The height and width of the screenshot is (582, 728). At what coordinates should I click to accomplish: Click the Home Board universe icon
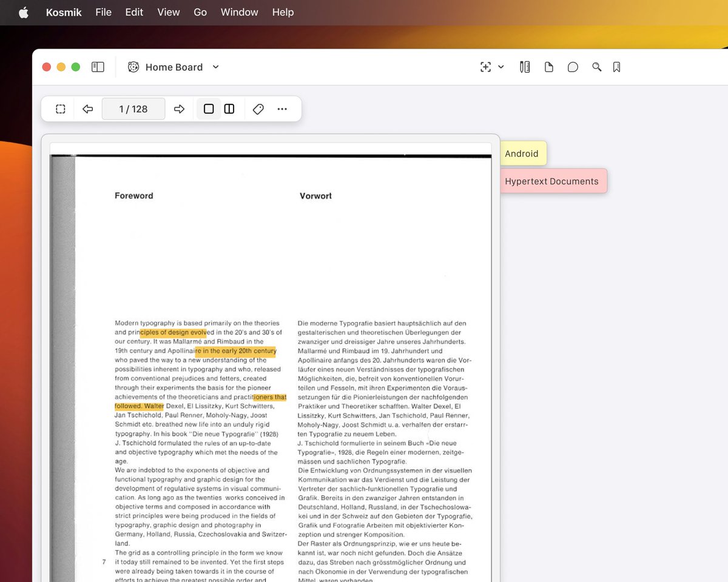[x=133, y=67]
